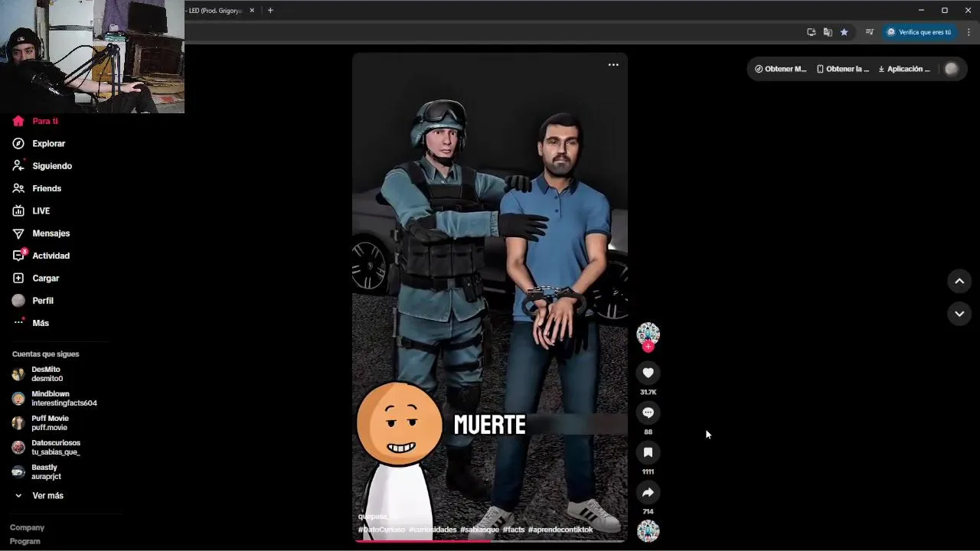Image resolution: width=980 pixels, height=551 pixels.
Task: Click the #sabiasque hashtag on the video
Action: pos(479,530)
